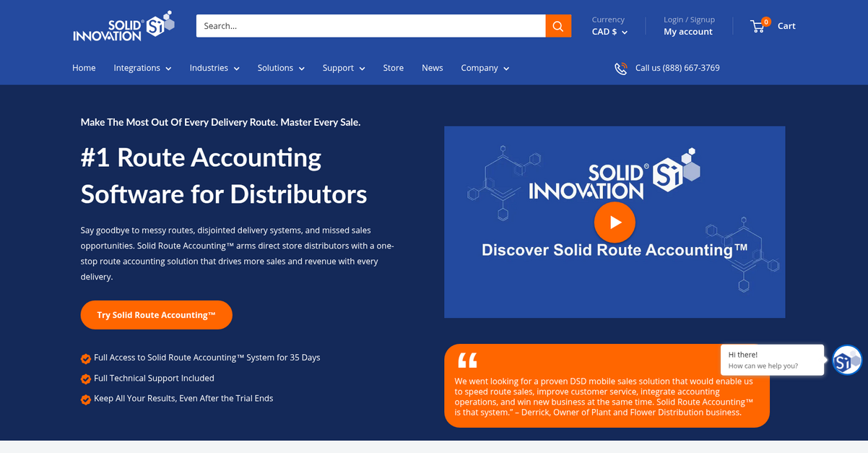Image resolution: width=868 pixels, height=453 pixels.
Task: Go to the Home menu item
Action: tap(84, 68)
